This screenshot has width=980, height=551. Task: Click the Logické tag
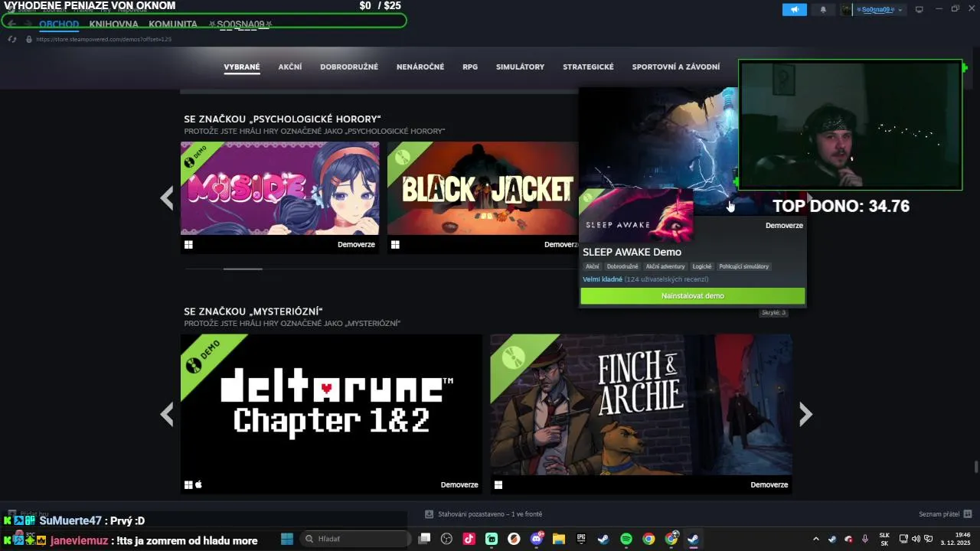point(702,266)
